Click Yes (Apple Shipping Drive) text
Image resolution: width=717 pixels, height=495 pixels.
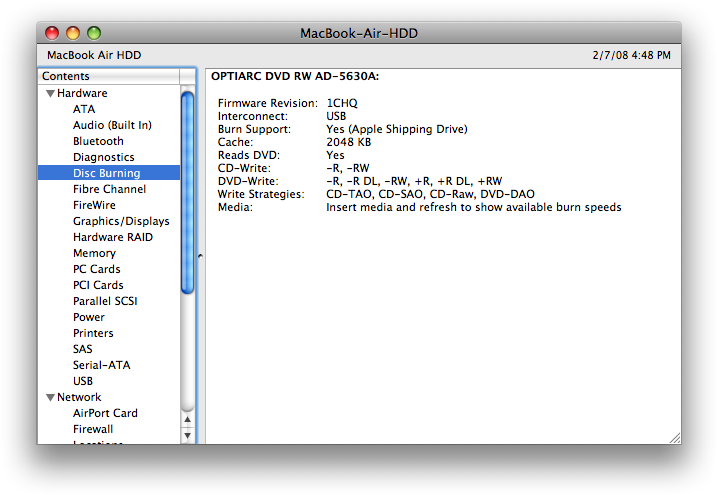click(397, 129)
